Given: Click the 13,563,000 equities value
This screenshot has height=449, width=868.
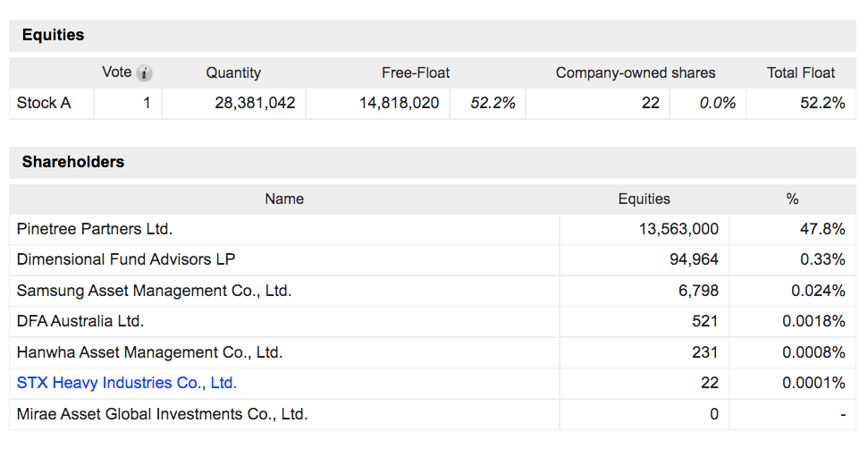Looking at the screenshot, I should point(678,229).
